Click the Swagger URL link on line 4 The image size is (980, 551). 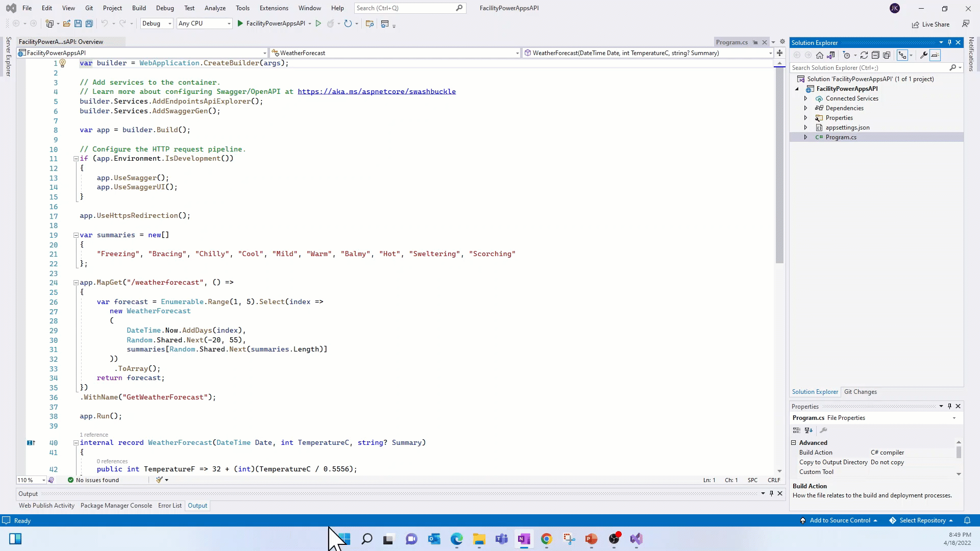(x=376, y=91)
